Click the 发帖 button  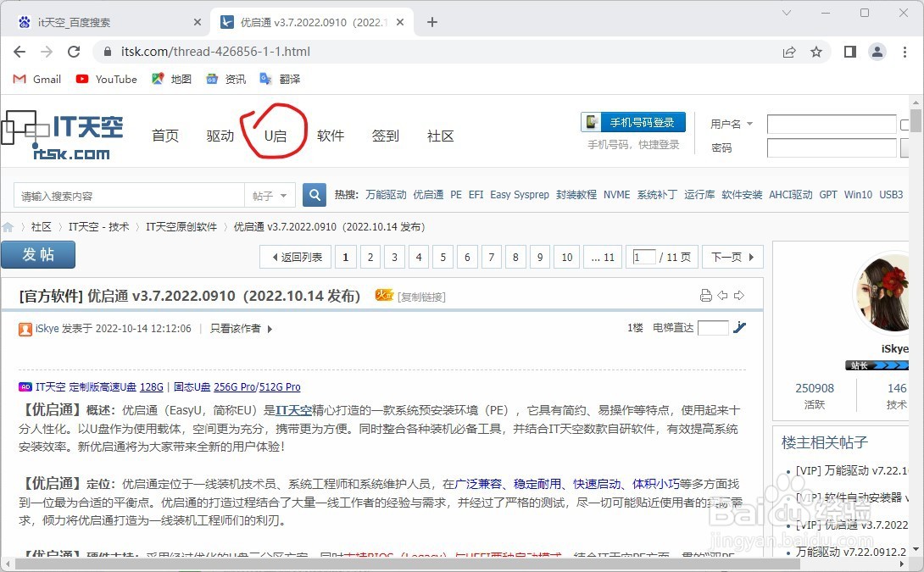[38, 254]
